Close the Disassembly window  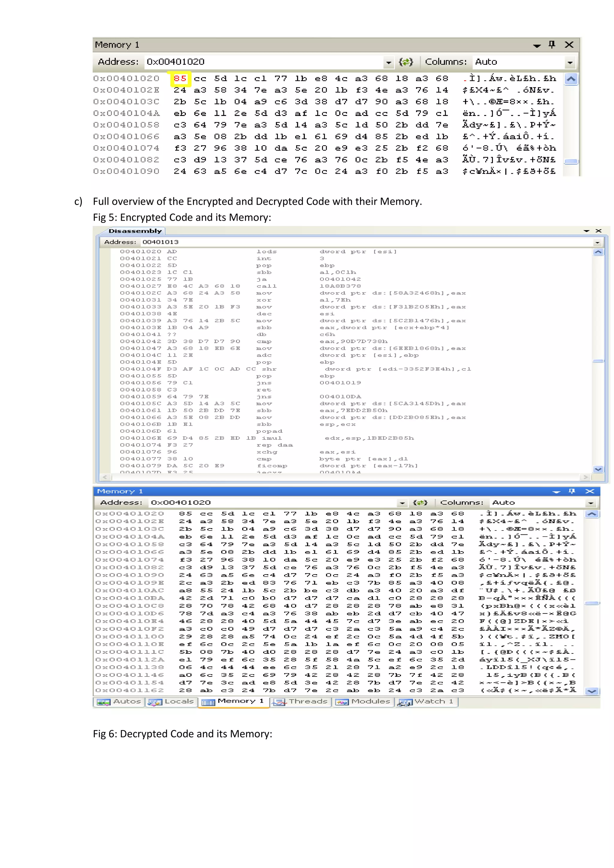(598, 230)
